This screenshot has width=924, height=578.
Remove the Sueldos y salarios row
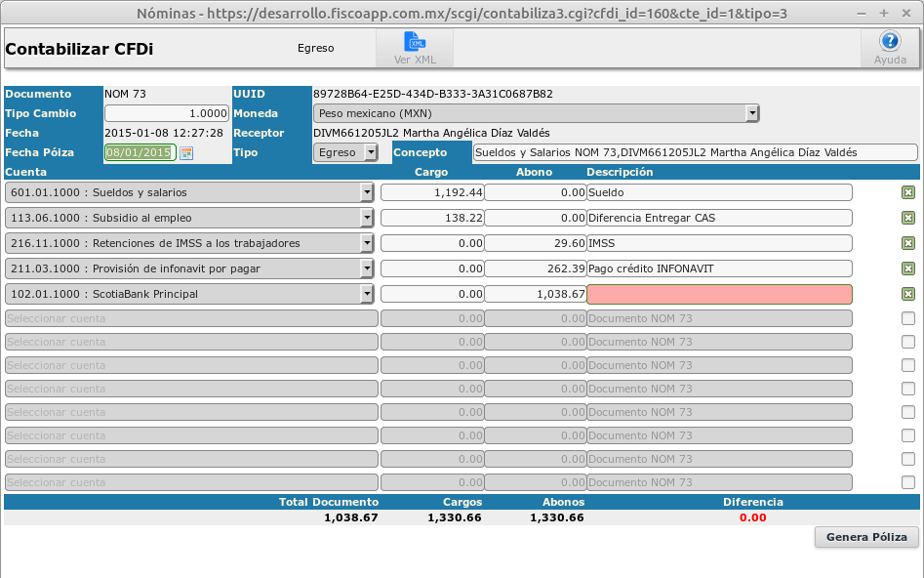coord(908,192)
